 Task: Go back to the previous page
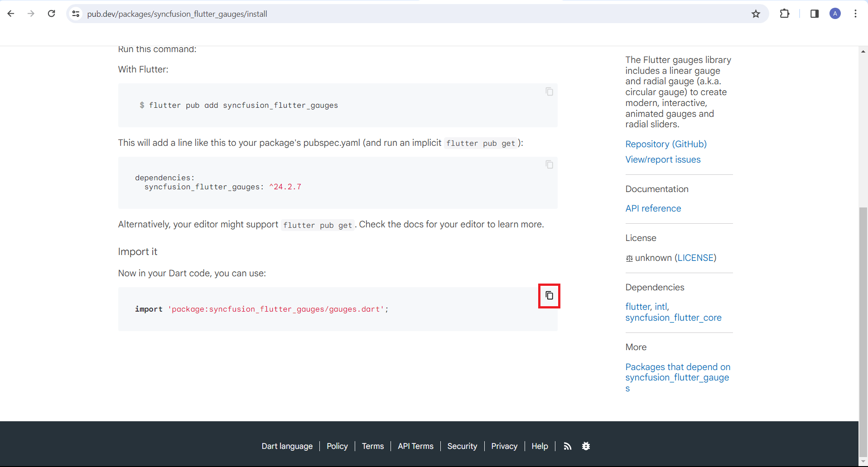tap(11, 14)
